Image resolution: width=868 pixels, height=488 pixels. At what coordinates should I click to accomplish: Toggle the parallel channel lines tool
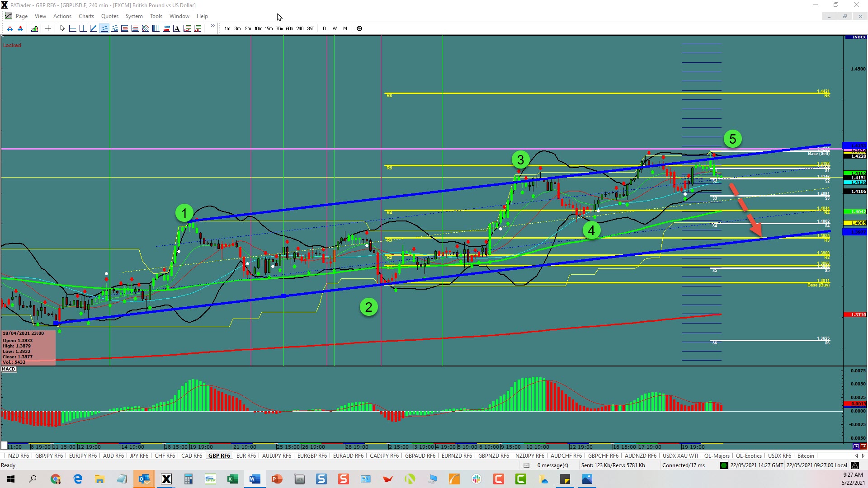click(x=104, y=28)
